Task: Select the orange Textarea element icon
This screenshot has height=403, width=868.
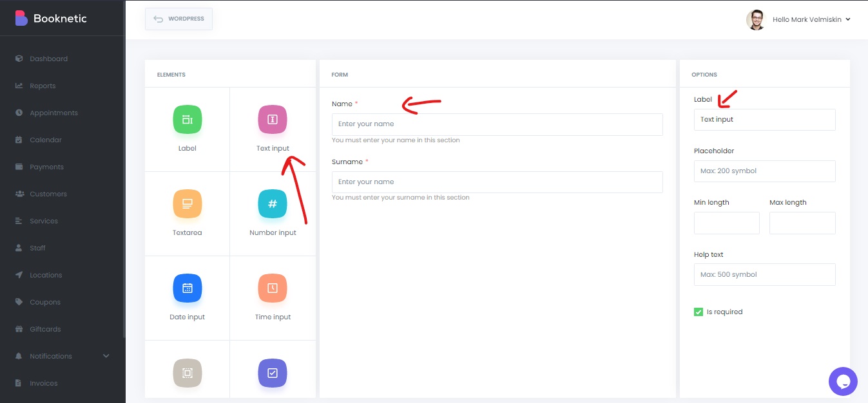Action: coord(188,203)
